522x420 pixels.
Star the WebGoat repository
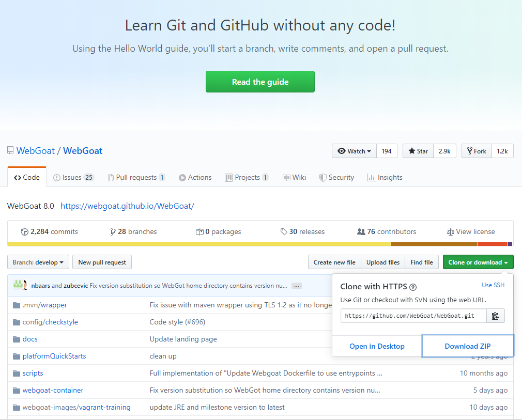pos(418,151)
